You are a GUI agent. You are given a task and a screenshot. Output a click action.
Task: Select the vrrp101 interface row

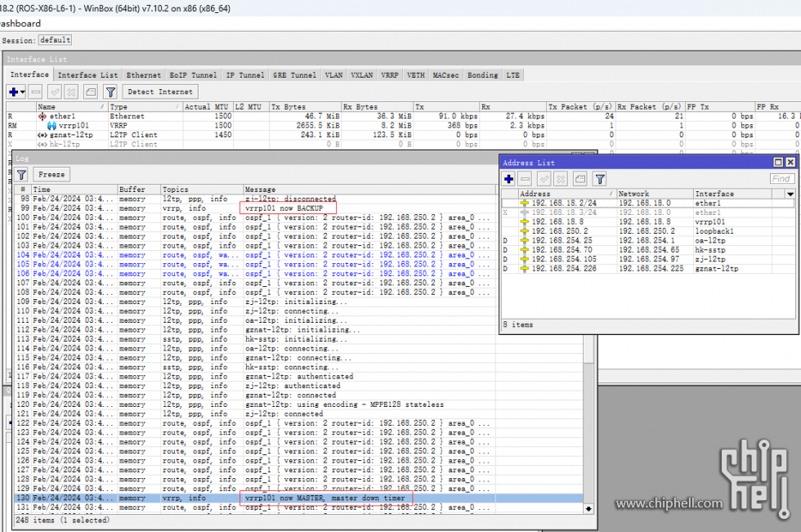tap(404, 126)
